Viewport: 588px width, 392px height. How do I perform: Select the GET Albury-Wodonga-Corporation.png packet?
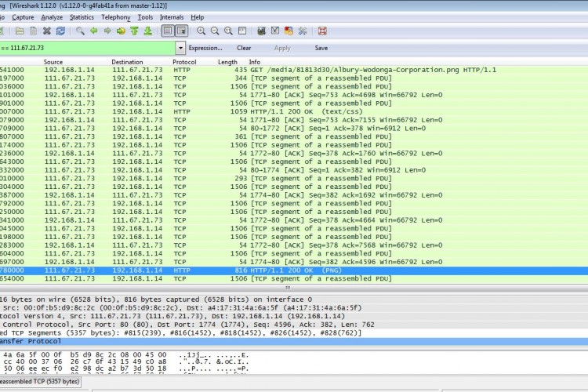tap(294, 70)
